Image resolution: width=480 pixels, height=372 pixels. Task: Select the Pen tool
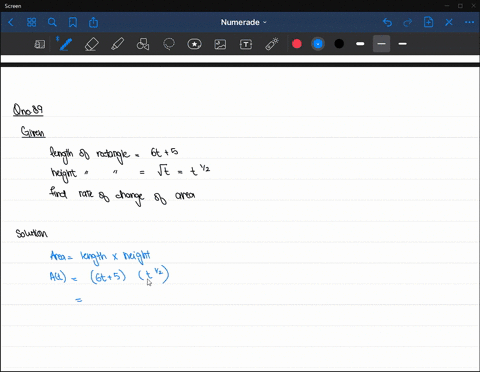pos(65,44)
